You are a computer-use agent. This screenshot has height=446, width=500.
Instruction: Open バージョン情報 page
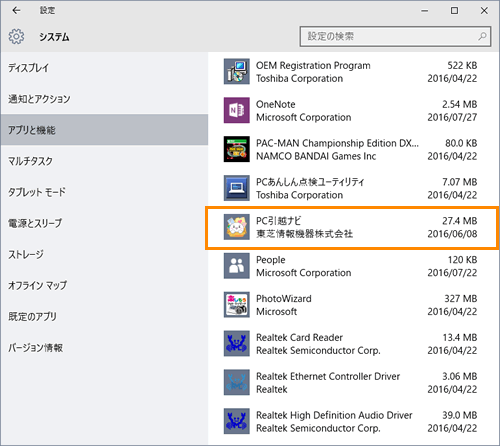(104, 348)
